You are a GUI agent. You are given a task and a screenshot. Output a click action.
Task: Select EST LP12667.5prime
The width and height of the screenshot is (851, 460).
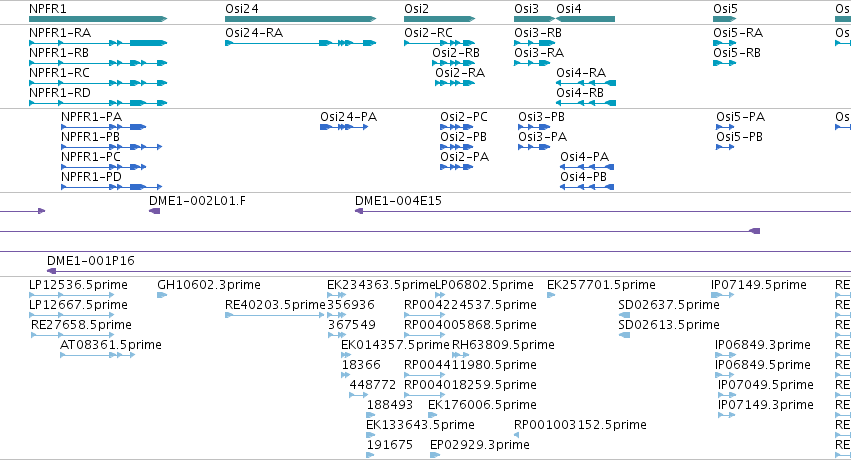pos(78,305)
